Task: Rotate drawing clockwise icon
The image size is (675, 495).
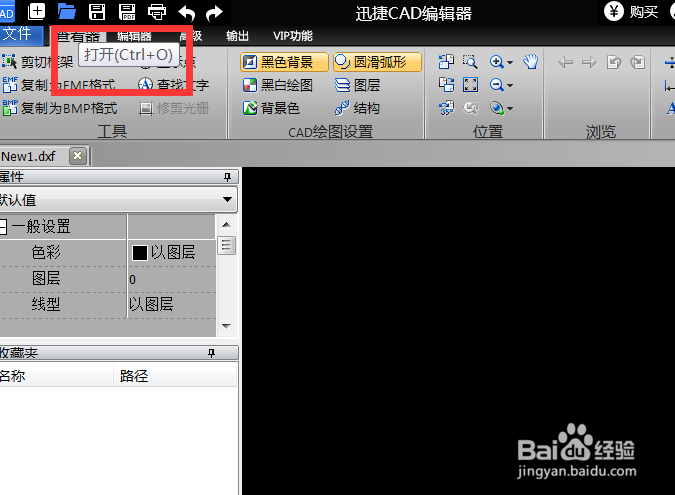Action: point(446,85)
